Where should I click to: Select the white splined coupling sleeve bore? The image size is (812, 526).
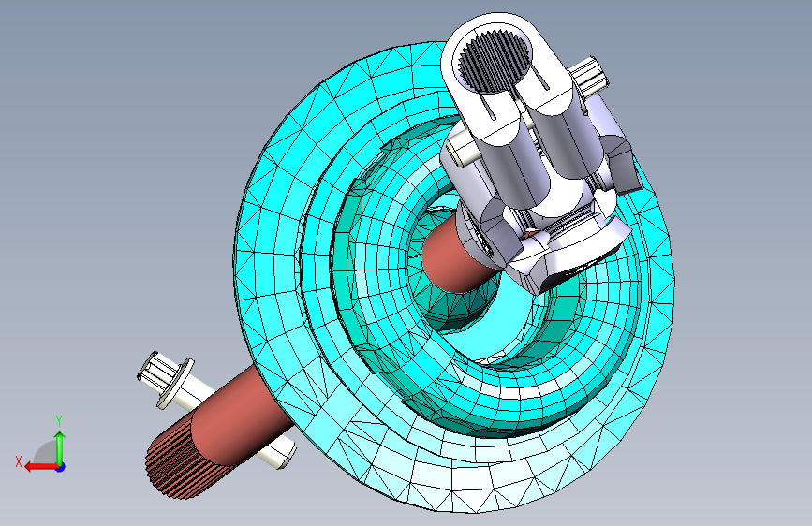point(495,61)
